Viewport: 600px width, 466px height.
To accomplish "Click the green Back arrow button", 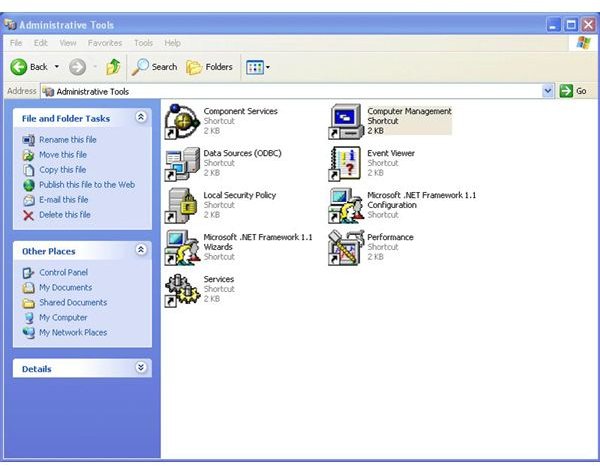I will coord(18,67).
